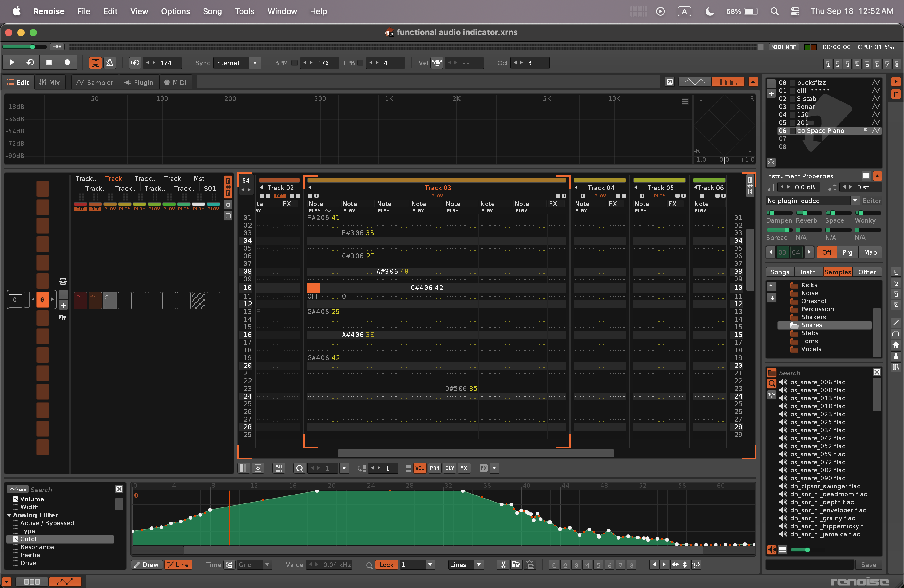Open the quantize amount dropdown arrow
The image size is (904, 588).
(344, 468)
